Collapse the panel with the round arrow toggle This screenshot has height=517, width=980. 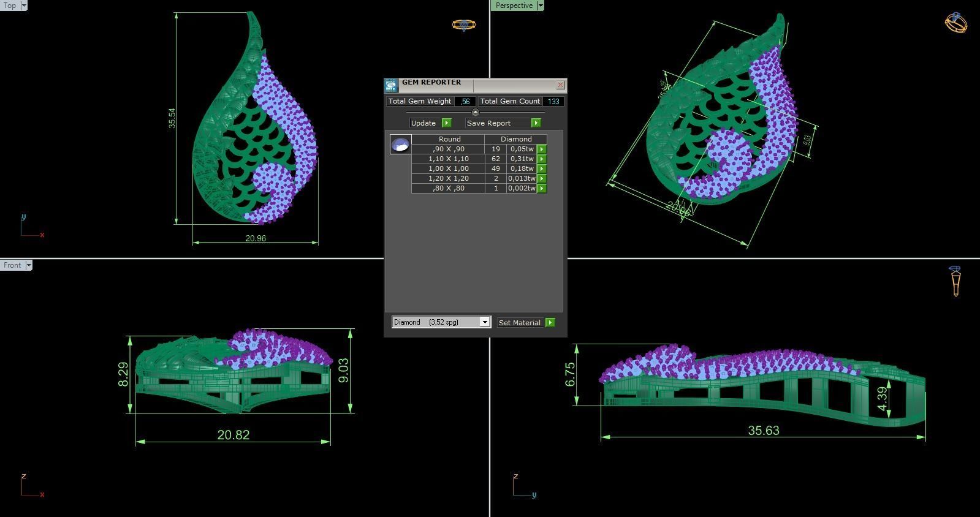click(x=475, y=112)
